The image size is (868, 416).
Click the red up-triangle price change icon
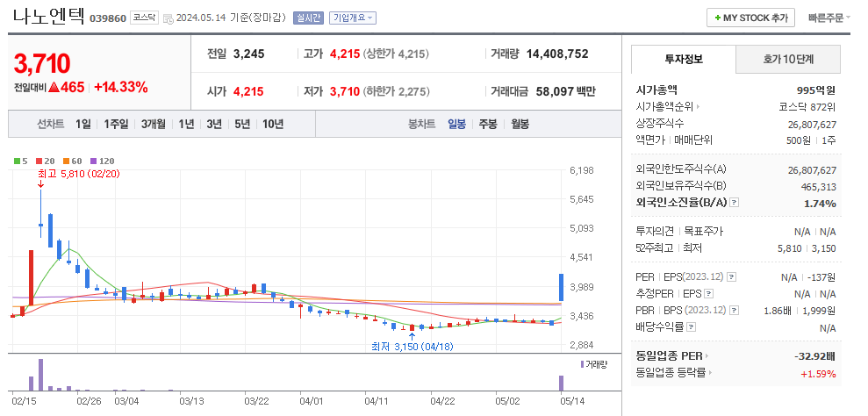tap(54, 87)
